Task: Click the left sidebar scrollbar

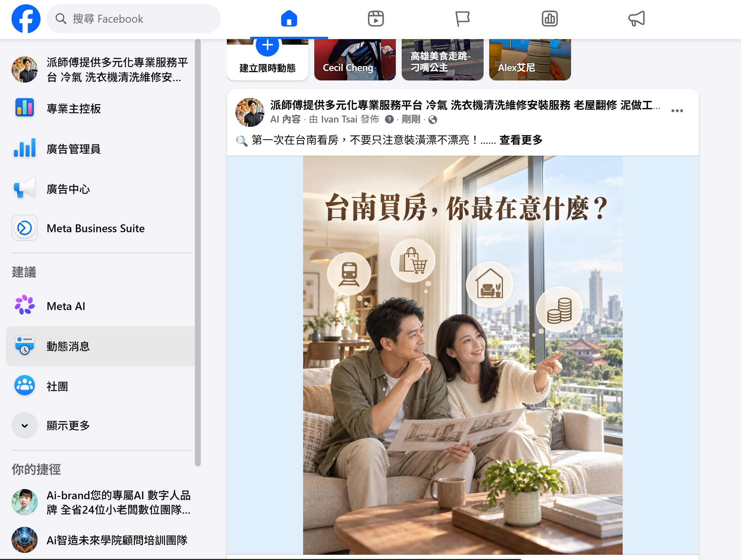Action: pos(198,253)
